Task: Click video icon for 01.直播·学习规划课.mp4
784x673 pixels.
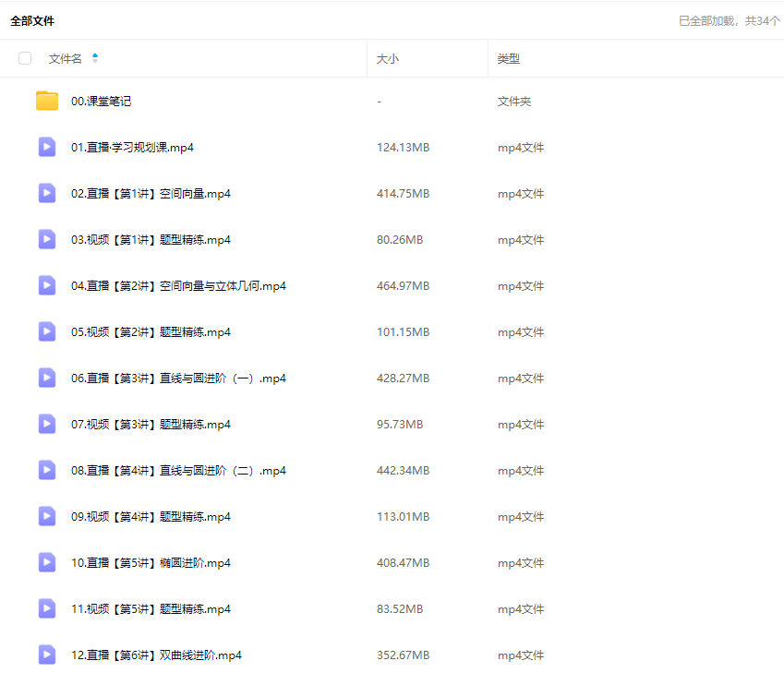Action: 47,147
